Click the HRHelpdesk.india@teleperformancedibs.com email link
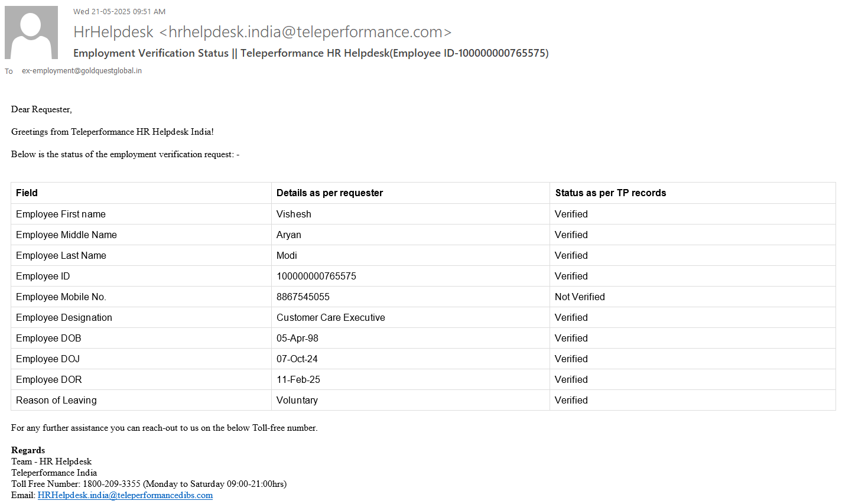 pos(125,495)
